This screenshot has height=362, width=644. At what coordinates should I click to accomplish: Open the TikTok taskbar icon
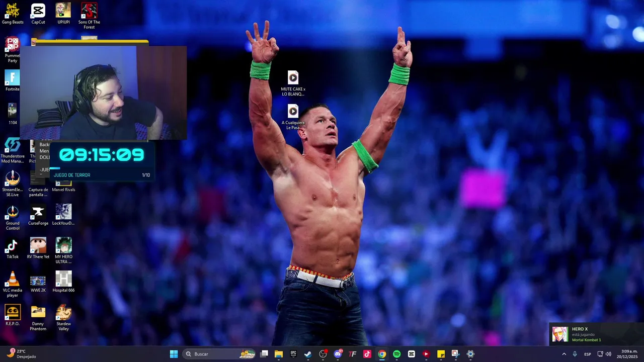[x=367, y=354]
